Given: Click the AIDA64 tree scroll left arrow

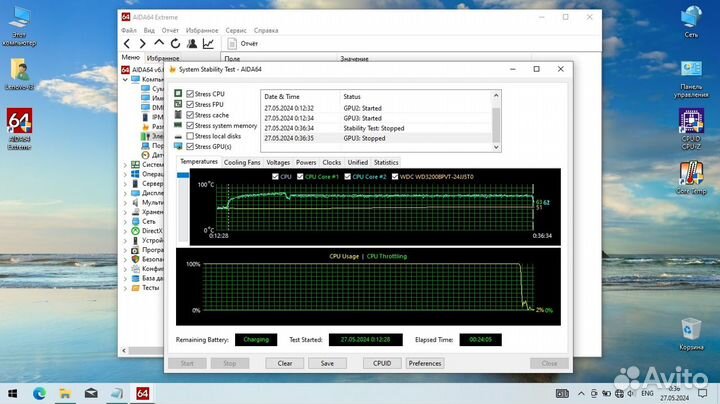Looking at the screenshot, I should pyautogui.click(x=124, y=350).
